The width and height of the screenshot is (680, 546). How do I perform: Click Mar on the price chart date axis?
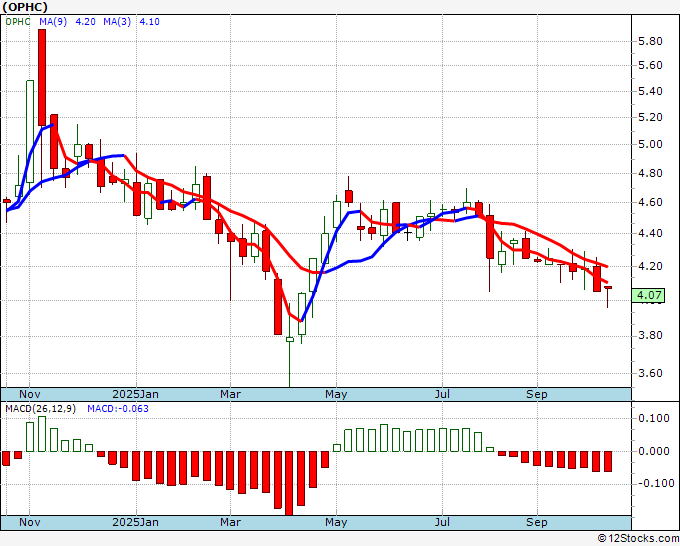[230, 394]
